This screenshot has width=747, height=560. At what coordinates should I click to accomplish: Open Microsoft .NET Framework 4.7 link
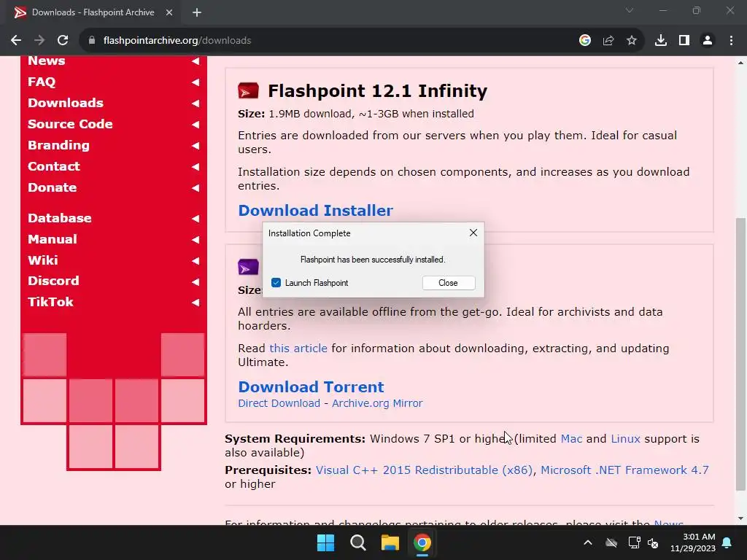pos(624,470)
